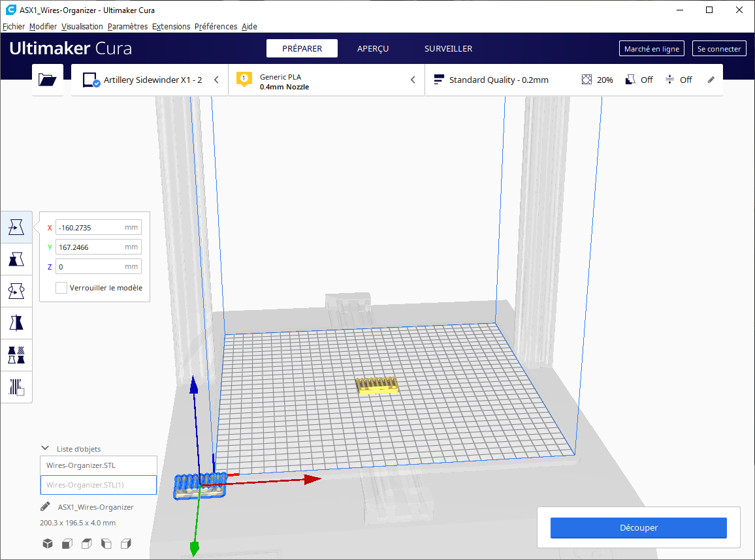Viewport: 755px width, 560px height.
Task: Open Per Model Settings tool
Action: (16, 355)
